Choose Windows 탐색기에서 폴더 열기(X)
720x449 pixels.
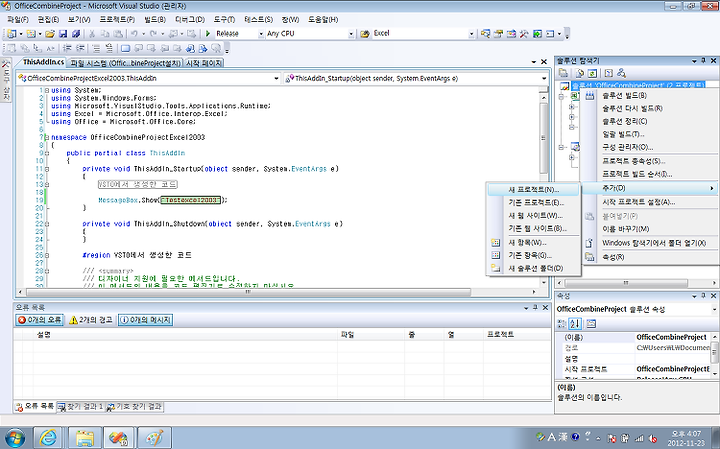click(x=650, y=243)
